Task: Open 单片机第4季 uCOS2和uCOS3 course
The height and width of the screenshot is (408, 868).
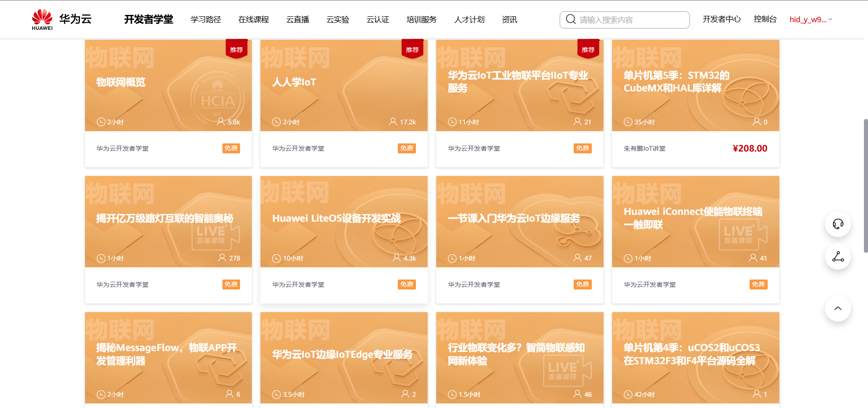Action: 696,360
